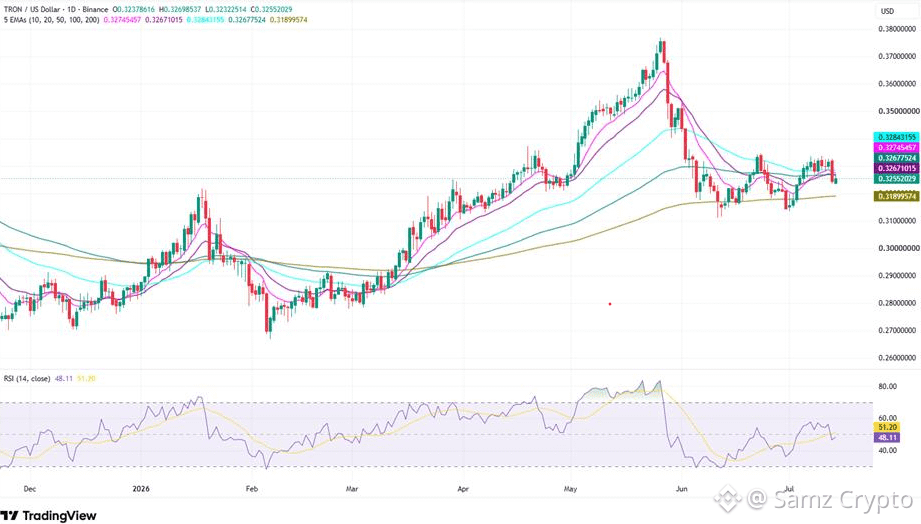
Task: Click yellow 51.20 RSI scale tag
Action: point(888,427)
